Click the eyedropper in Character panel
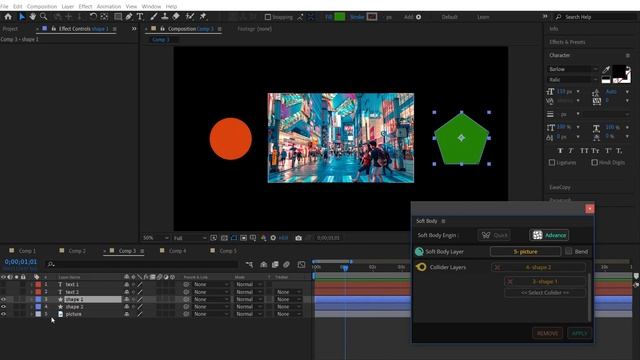Viewport: 640px width, 360px height. pos(606,70)
